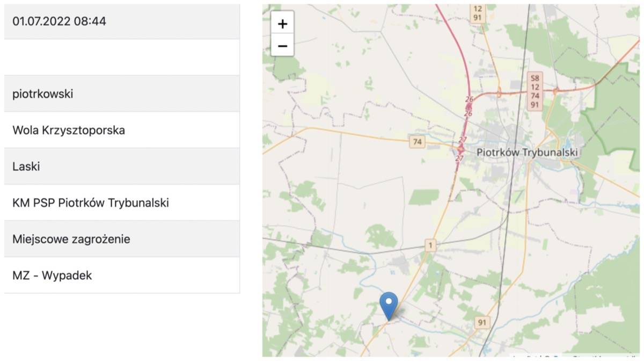The image size is (644, 362).
Task: Click the Miejscowe zagrożenie row
Action: pos(122,239)
